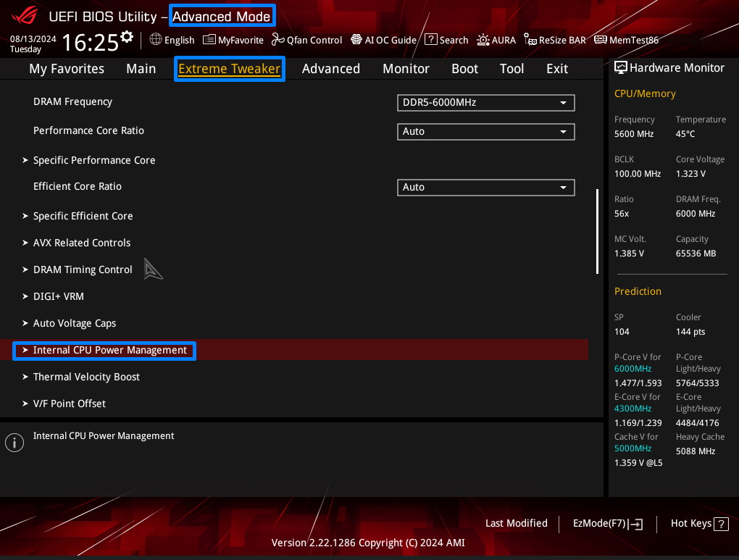739x560 pixels.
Task: Click the settings gear next to clock
Action: point(126,37)
